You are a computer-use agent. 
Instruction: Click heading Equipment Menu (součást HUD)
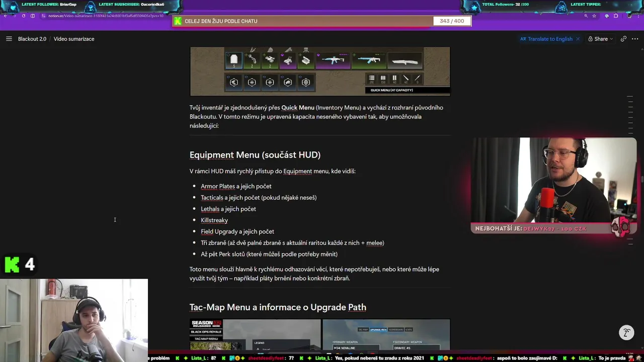255,155
